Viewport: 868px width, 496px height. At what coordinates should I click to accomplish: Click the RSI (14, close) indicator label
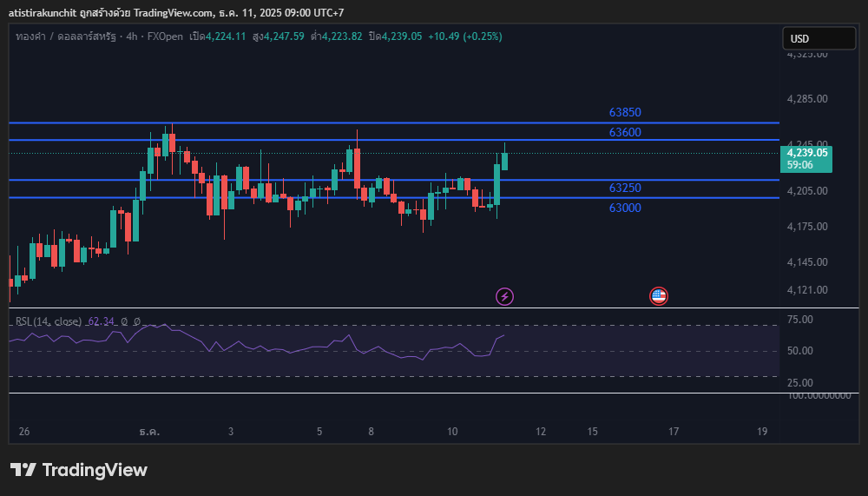click(x=49, y=321)
